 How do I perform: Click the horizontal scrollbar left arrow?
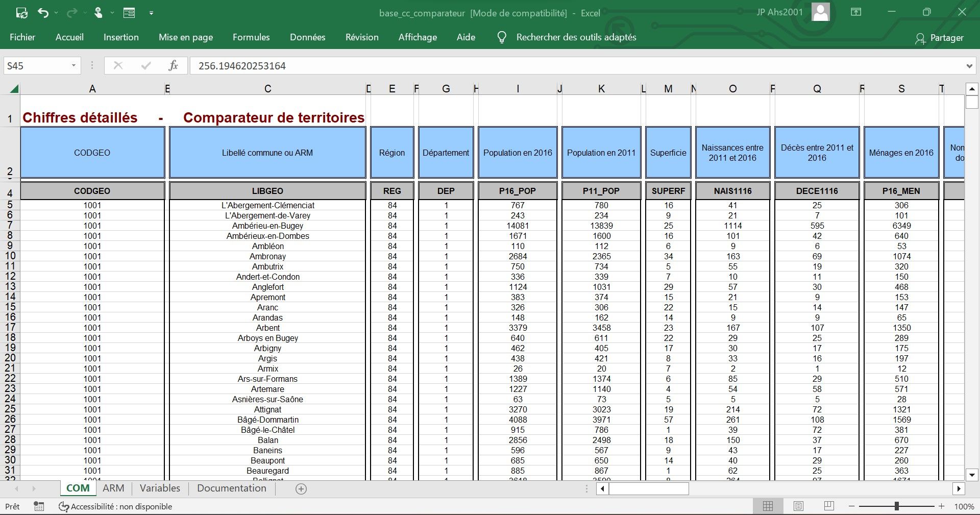pos(602,489)
